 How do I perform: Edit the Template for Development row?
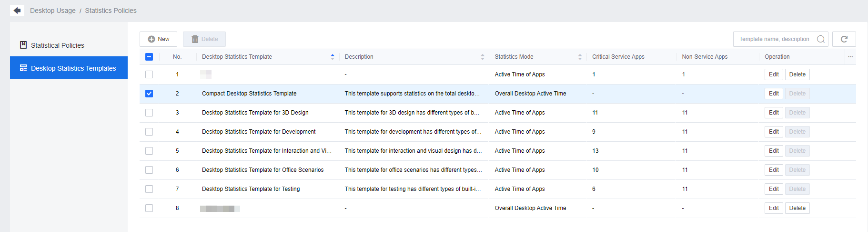point(773,132)
